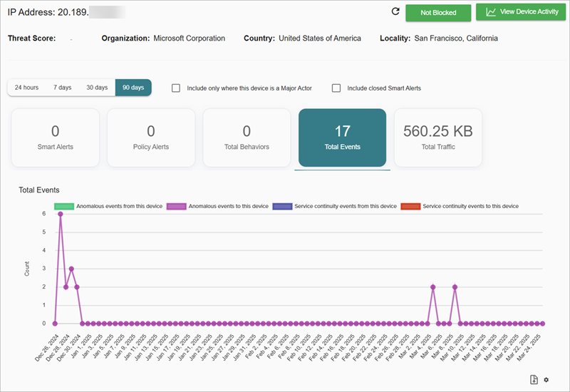Click the refresh icon beside Not Blocked
This screenshot has height=392, width=570.
coord(395,12)
